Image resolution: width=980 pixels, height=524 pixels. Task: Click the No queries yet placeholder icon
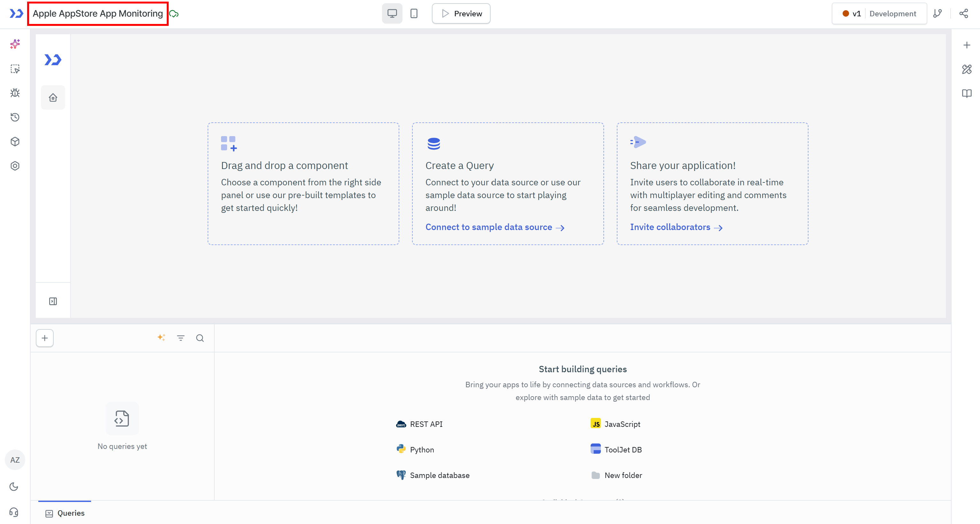(x=122, y=419)
